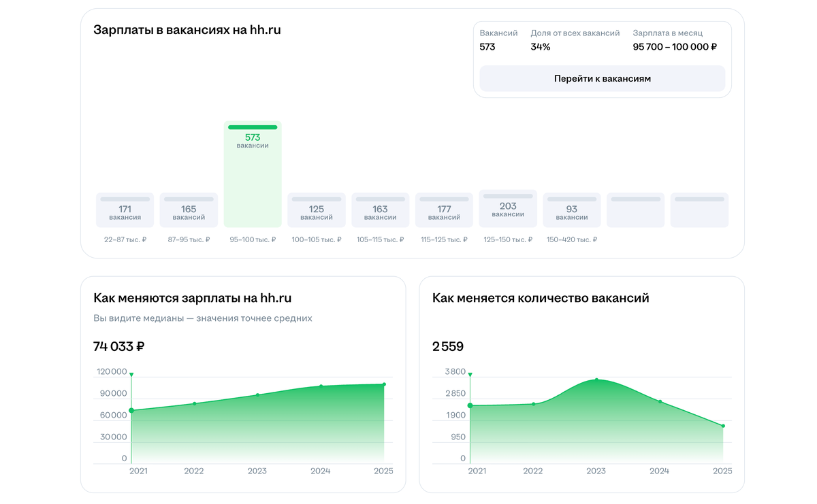Click the 2021 marker on salary chart
Screen dimensions: 817x504
(x=131, y=410)
